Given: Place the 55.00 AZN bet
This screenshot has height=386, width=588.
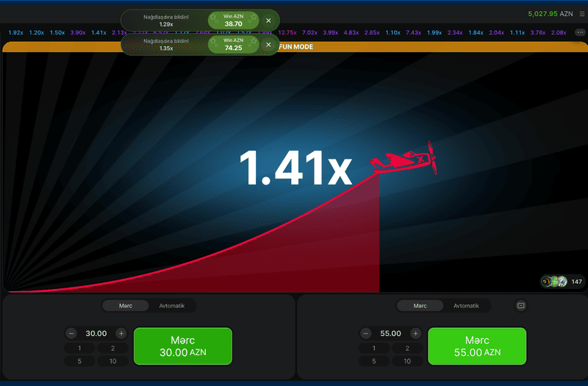Looking at the screenshot, I should (477, 346).
